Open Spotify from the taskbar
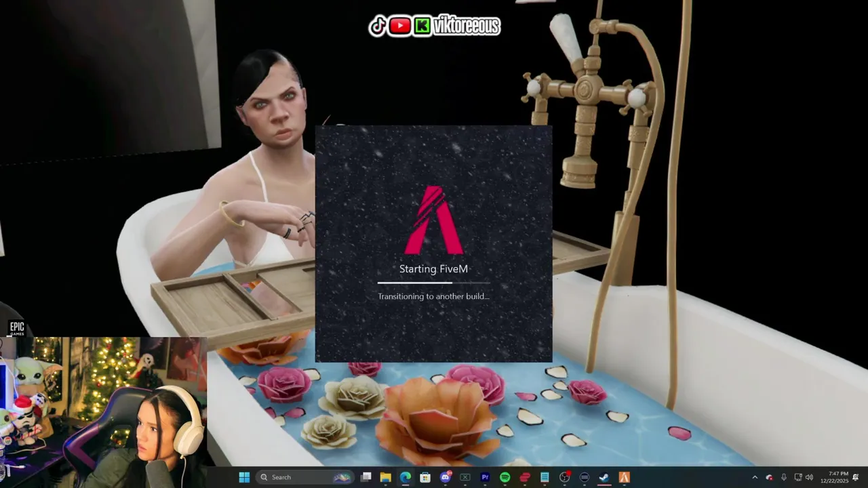 (505, 477)
